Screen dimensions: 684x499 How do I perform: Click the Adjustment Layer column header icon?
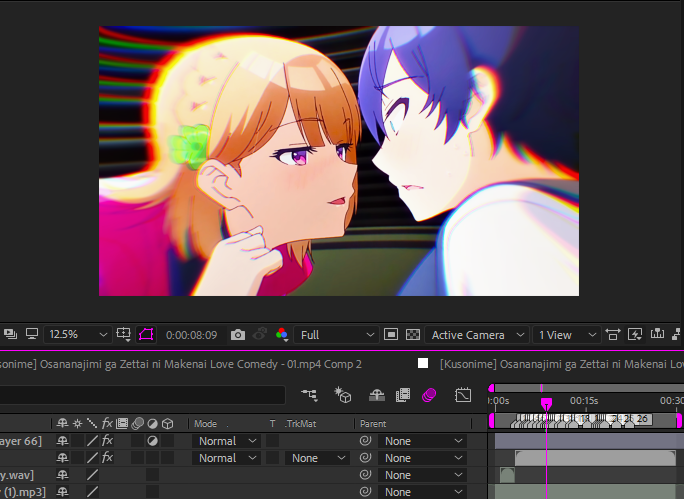pyautogui.click(x=153, y=423)
